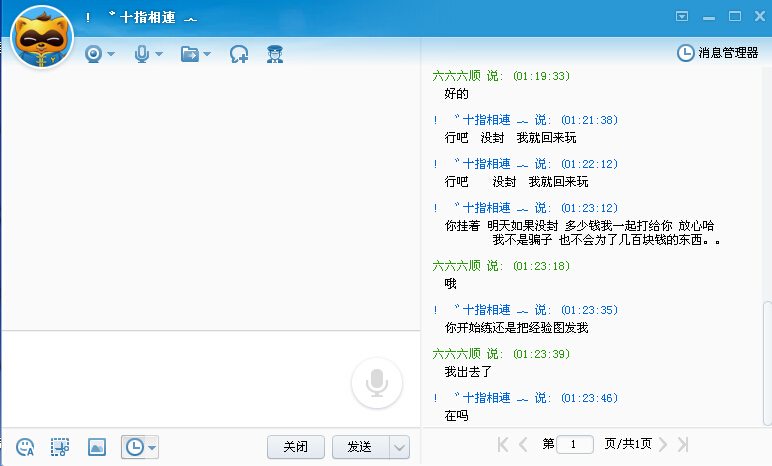Click the chat history vertical scrollbar

766,360
